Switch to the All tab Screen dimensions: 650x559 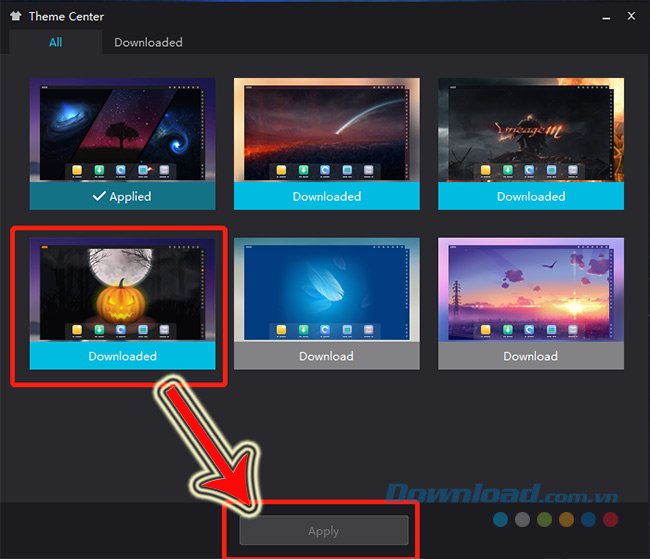[x=55, y=42]
